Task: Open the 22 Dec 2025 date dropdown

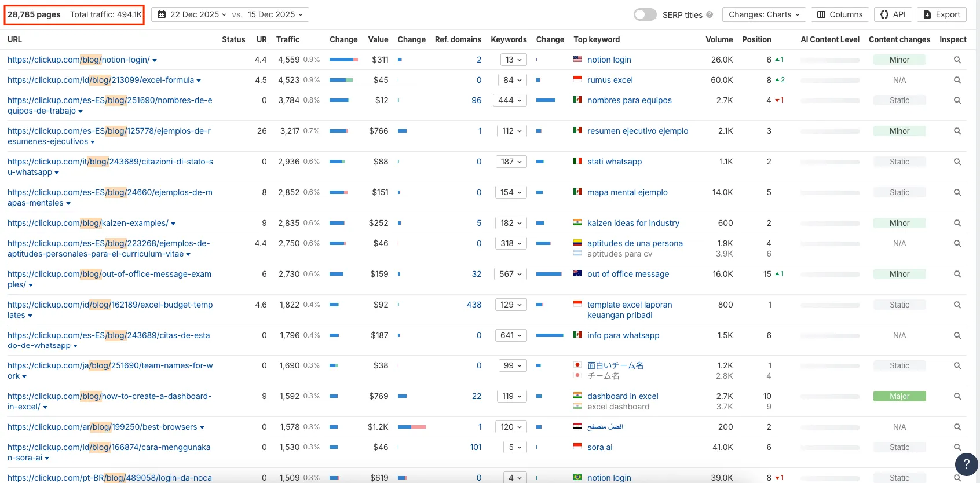Action: (x=192, y=14)
